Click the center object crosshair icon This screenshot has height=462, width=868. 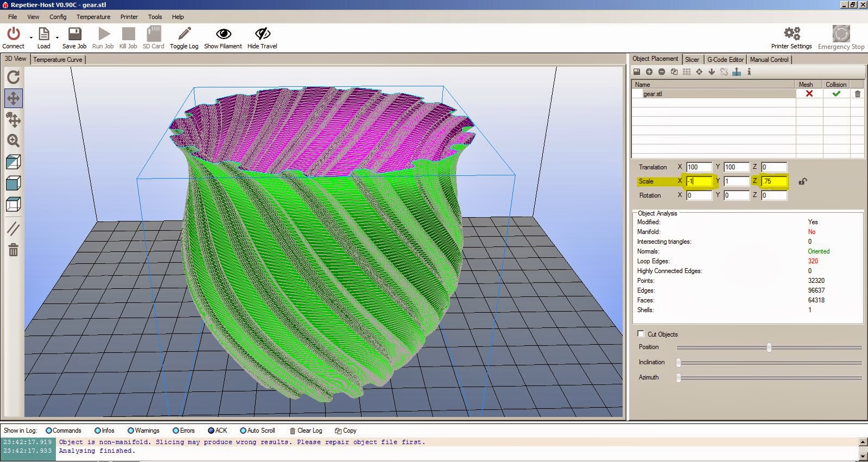[x=699, y=72]
